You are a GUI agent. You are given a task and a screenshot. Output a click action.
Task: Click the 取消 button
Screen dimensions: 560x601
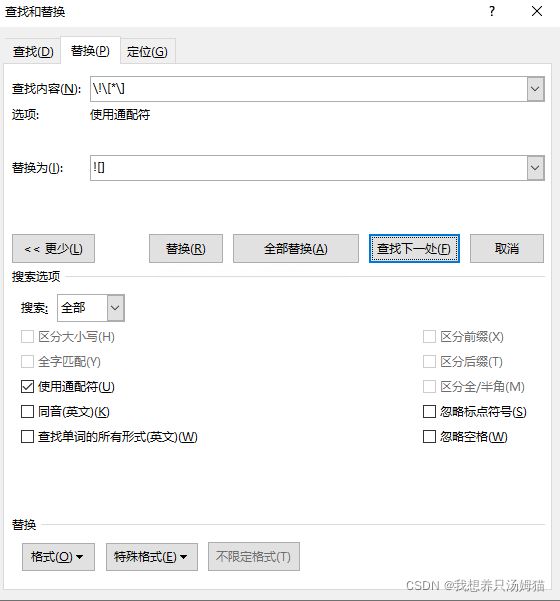tap(507, 249)
